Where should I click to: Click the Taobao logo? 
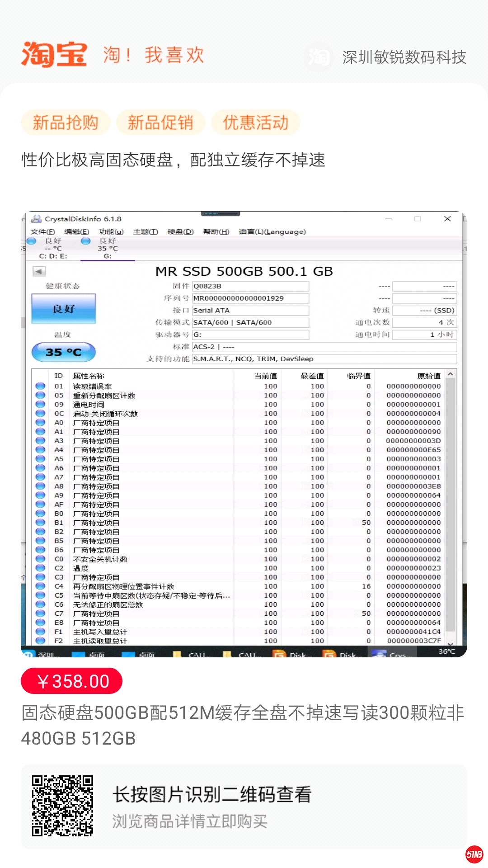[x=54, y=55]
